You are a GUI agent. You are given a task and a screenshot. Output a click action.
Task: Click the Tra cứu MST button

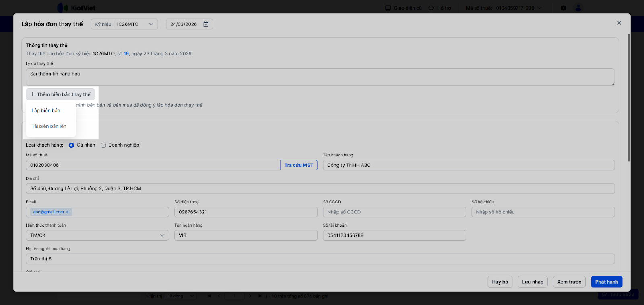299,165
